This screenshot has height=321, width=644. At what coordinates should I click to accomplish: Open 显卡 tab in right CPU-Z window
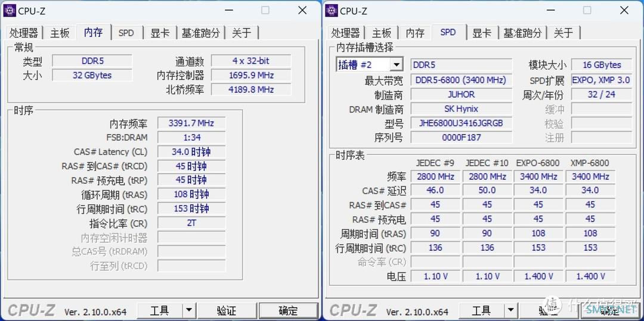click(482, 33)
